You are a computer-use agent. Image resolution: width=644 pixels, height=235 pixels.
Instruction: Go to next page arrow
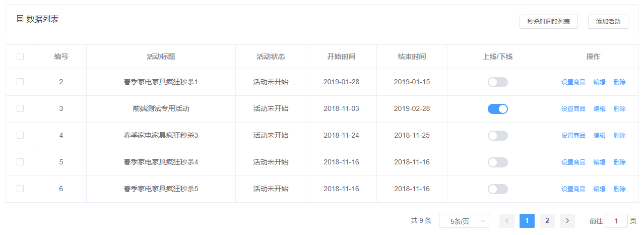[x=567, y=221]
